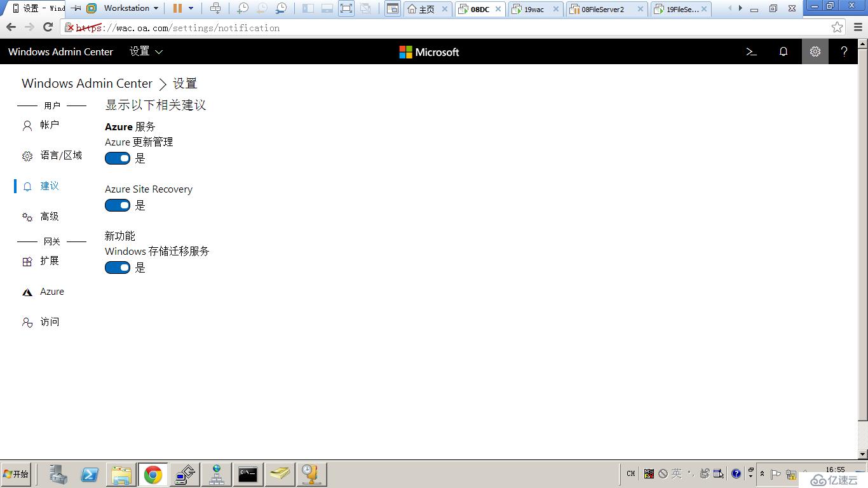Open Server Manager in taskbar
The width and height of the screenshot is (868, 488).
pyautogui.click(x=58, y=474)
